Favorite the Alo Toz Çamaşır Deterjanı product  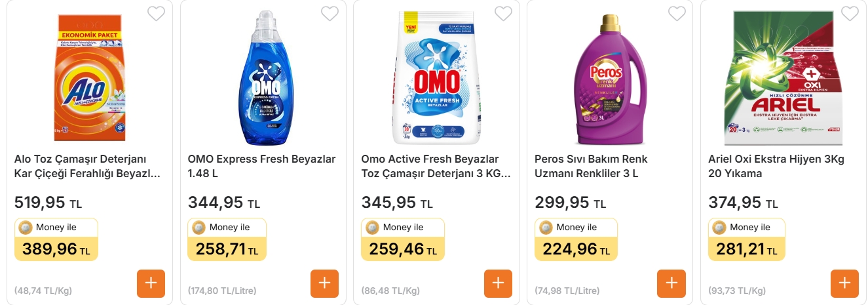[x=156, y=13]
